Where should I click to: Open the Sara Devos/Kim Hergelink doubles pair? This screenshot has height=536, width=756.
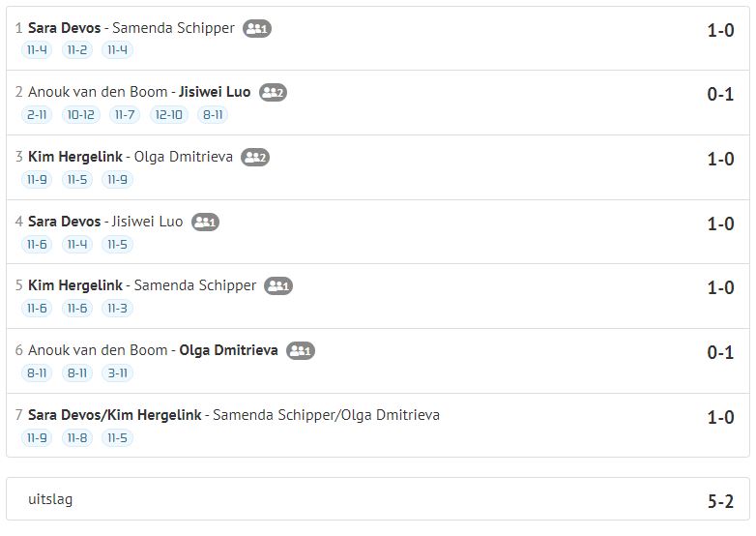pos(115,415)
